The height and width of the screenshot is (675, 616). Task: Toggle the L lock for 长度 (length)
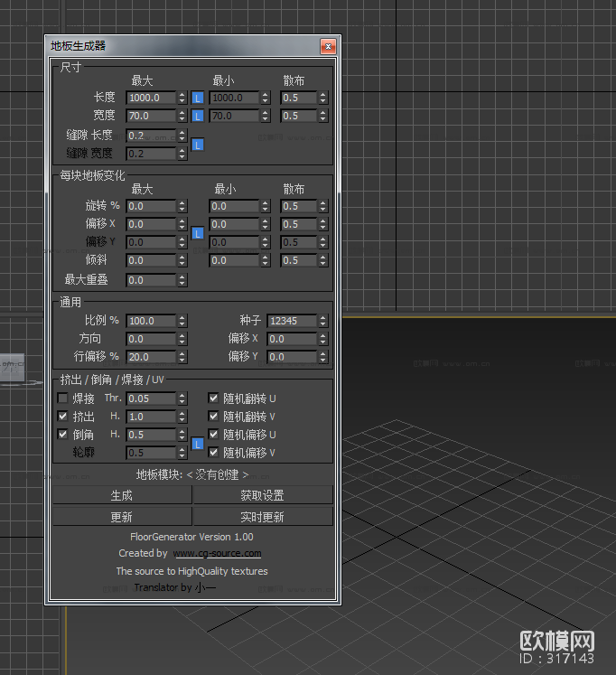pyautogui.click(x=198, y=98)
